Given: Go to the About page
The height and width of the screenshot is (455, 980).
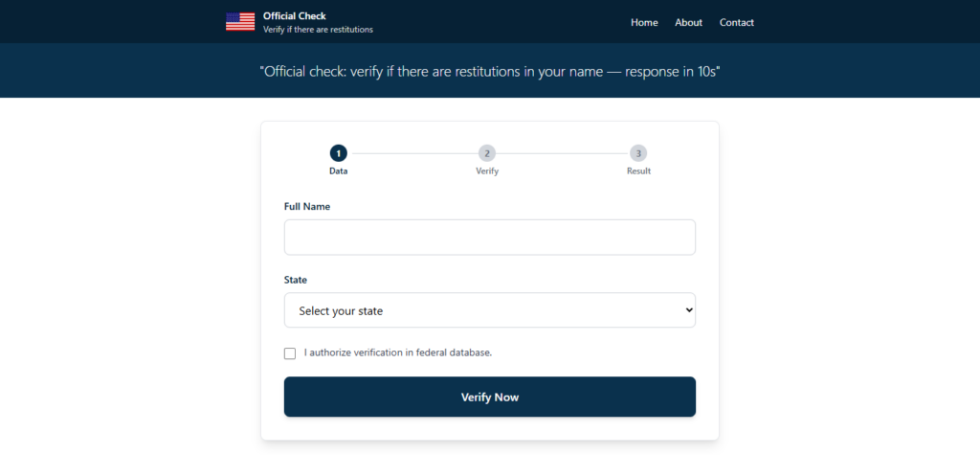Looking at the screenshot, I should 688,22.
